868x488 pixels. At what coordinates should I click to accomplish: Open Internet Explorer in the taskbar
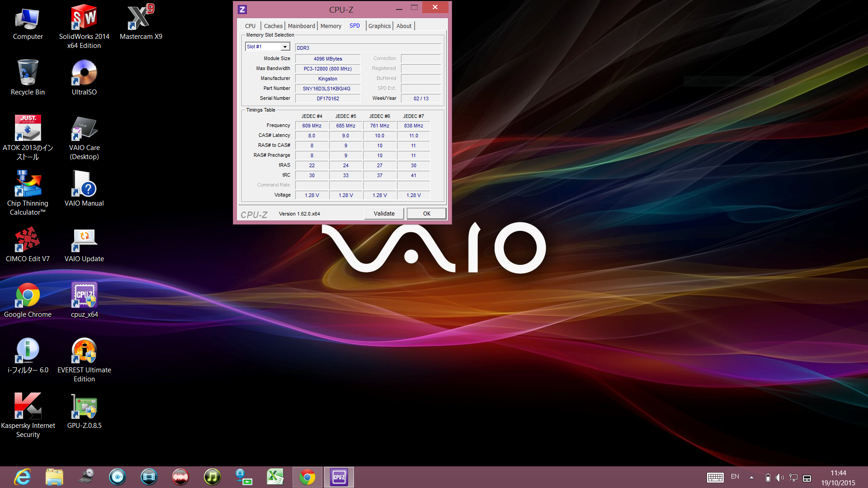click(x=23, y=477)
